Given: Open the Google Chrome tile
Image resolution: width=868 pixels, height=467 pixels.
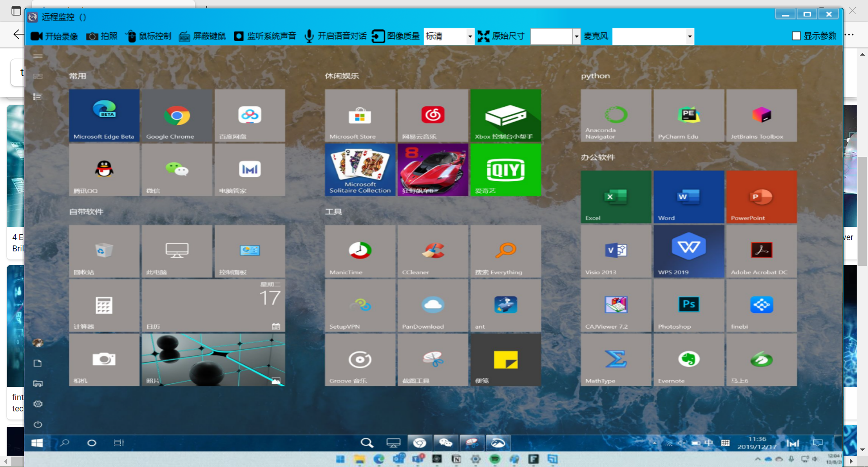Looking at the screenshot, I should (x=177, y=116).
